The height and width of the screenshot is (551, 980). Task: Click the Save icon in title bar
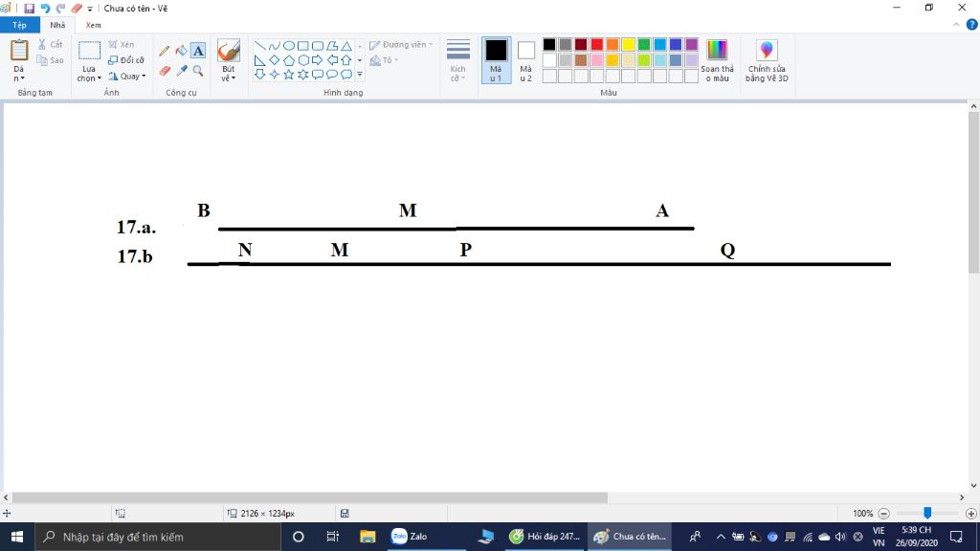tap(29, 8)
